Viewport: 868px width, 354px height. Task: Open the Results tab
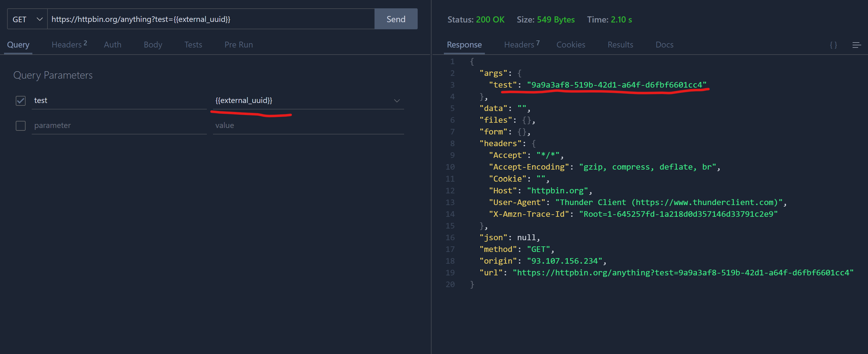tap(620, 44)
